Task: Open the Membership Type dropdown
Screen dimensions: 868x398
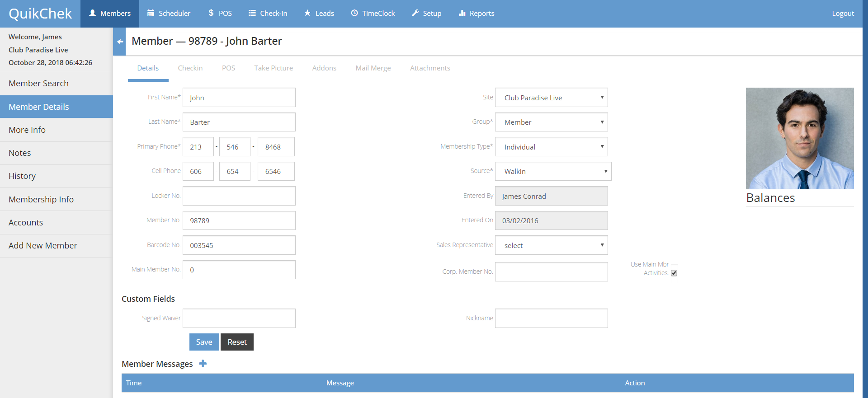Action: tap(551, 147)
